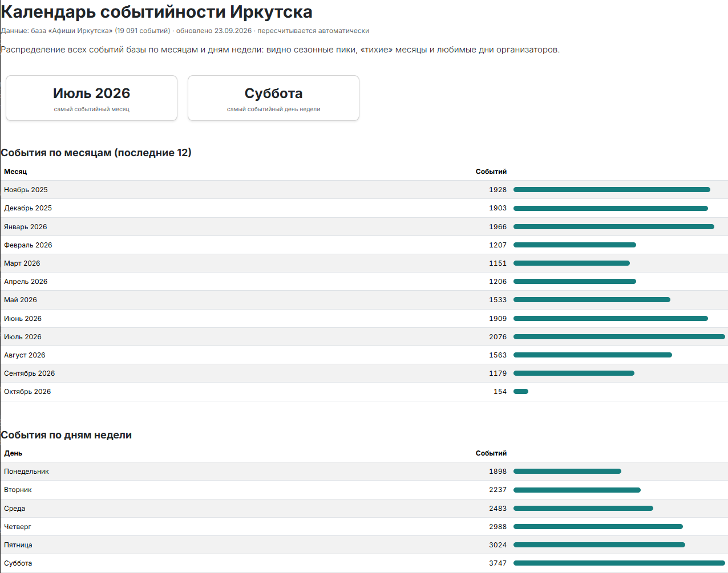Select the «Июнь 2026» row label
This screenshot has width=728, height=573.
pyautogui.click(x=23, y=319)
